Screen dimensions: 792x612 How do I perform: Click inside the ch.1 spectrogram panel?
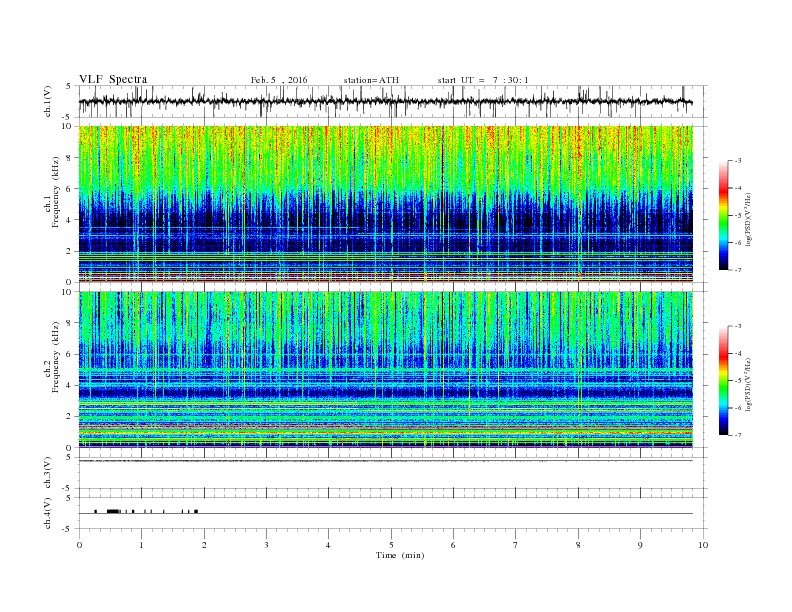point(385,204)
